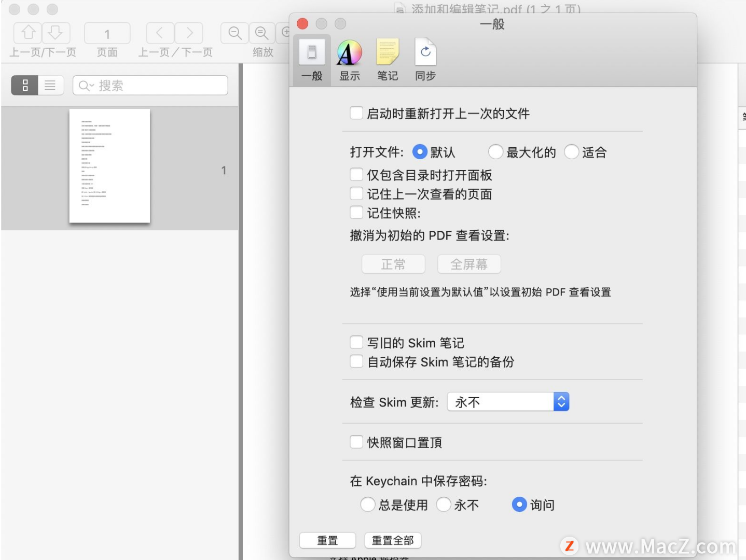Click the 重置 button
The height and width of the screenshot is (560, 746).
click(x=327, y=540)
